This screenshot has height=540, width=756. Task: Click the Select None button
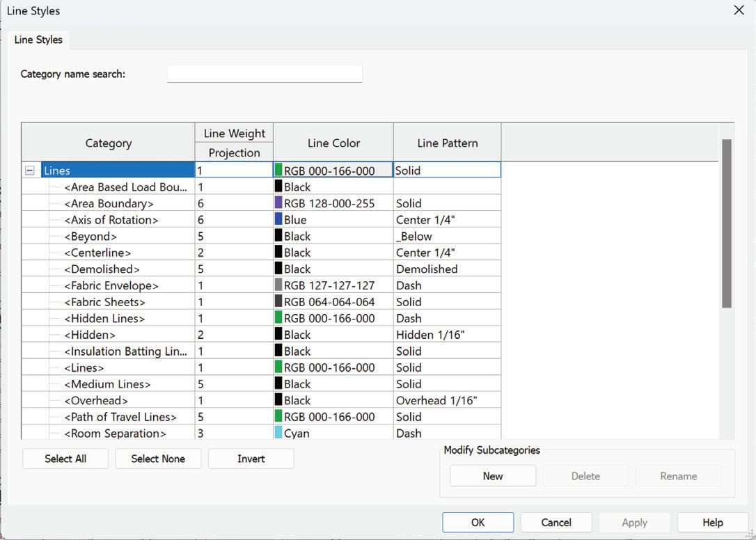point(158,459)
